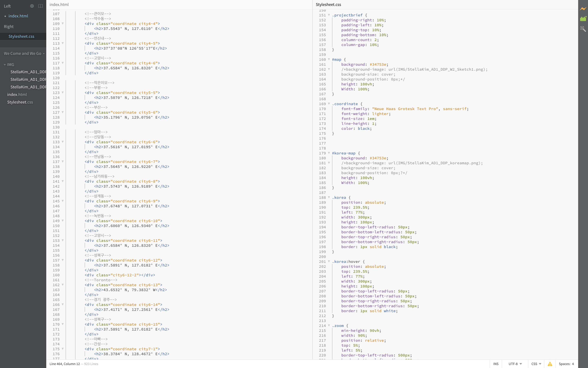Select Stylesheet.css in Right working files
The width and height of the screenshot is (588, 368).
click(x=21, y=36)
